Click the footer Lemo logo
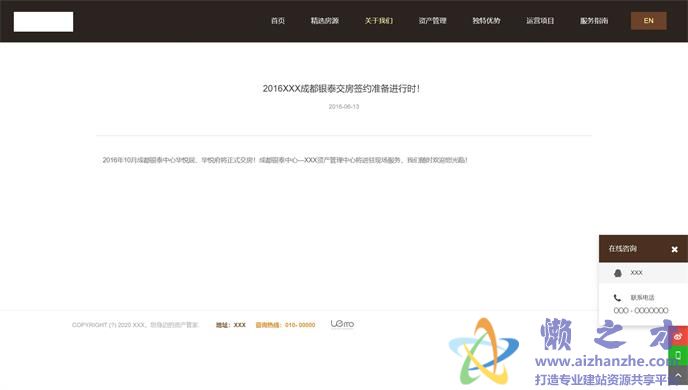 (342, 324)
